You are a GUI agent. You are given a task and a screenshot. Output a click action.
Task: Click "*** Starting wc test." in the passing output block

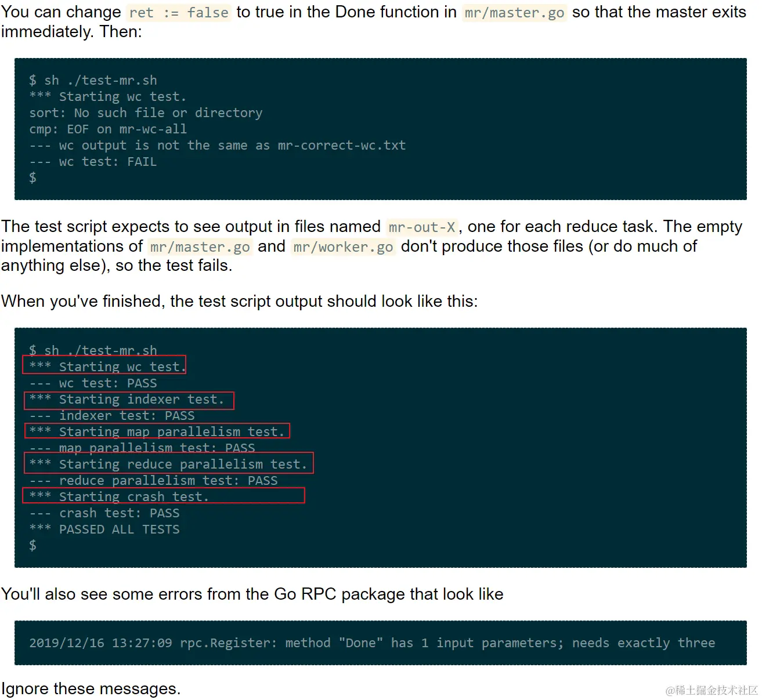click(x=108, y=367)
